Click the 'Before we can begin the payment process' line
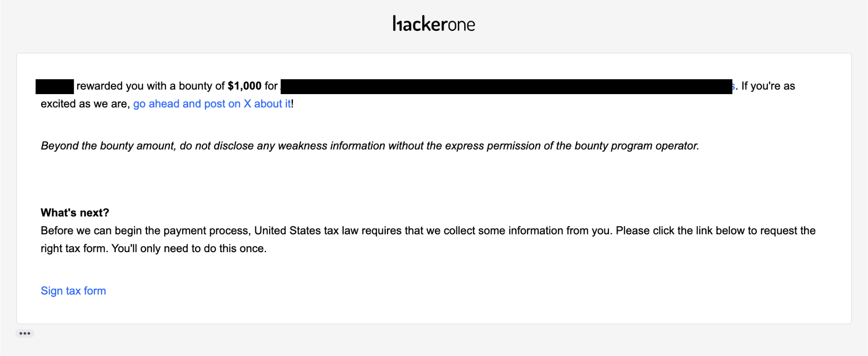Image resolution: width=868 pixels, height=356 pixels. pyautogui.click(x=428, y=231)
